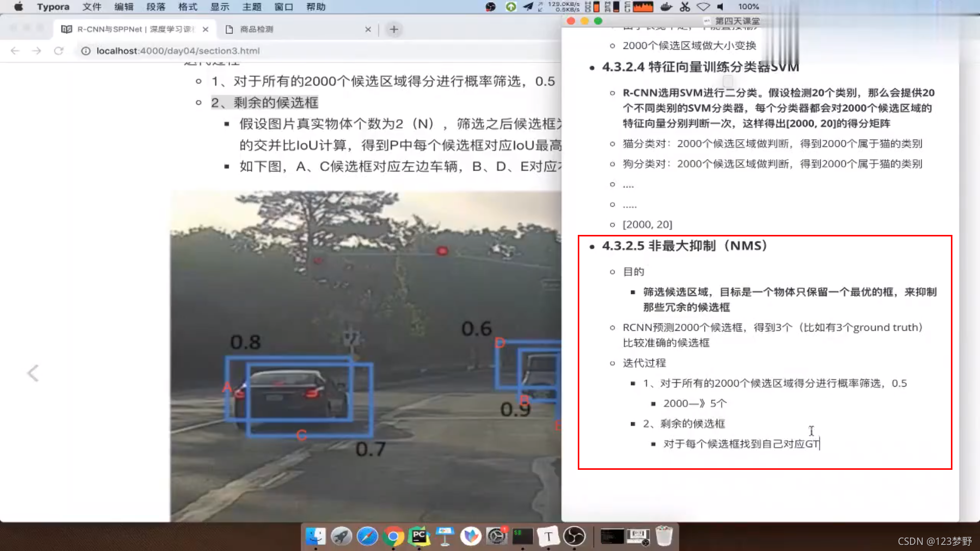
Task: Click minimized terminal window in Dock
Action: (x=611, y=536)
